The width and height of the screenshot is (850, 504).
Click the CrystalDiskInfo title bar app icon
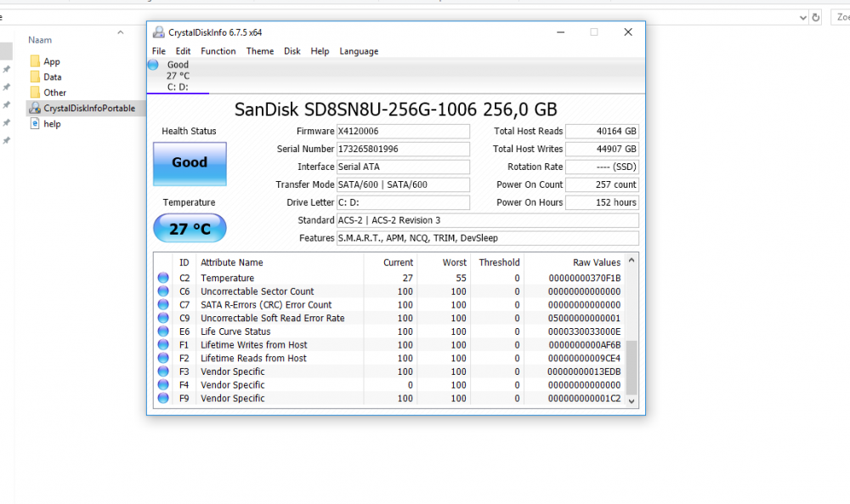click(x=158, y=32)
